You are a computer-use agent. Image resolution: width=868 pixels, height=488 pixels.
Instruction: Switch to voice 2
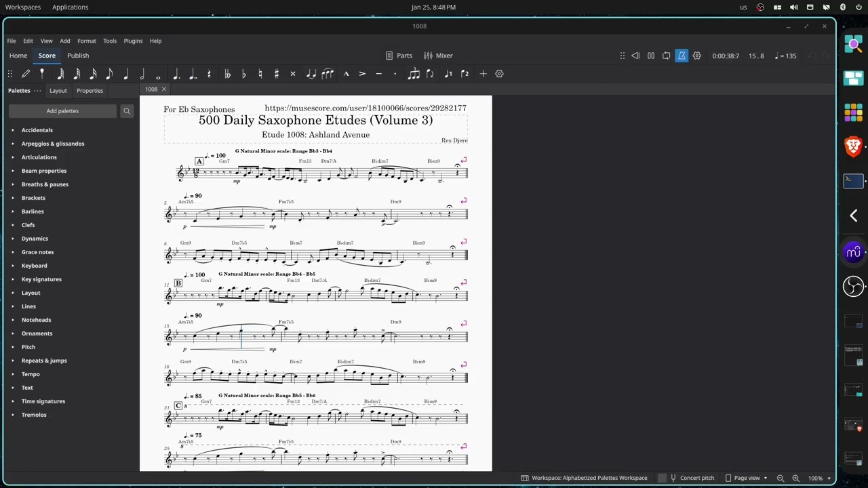[x=465, y=74]
